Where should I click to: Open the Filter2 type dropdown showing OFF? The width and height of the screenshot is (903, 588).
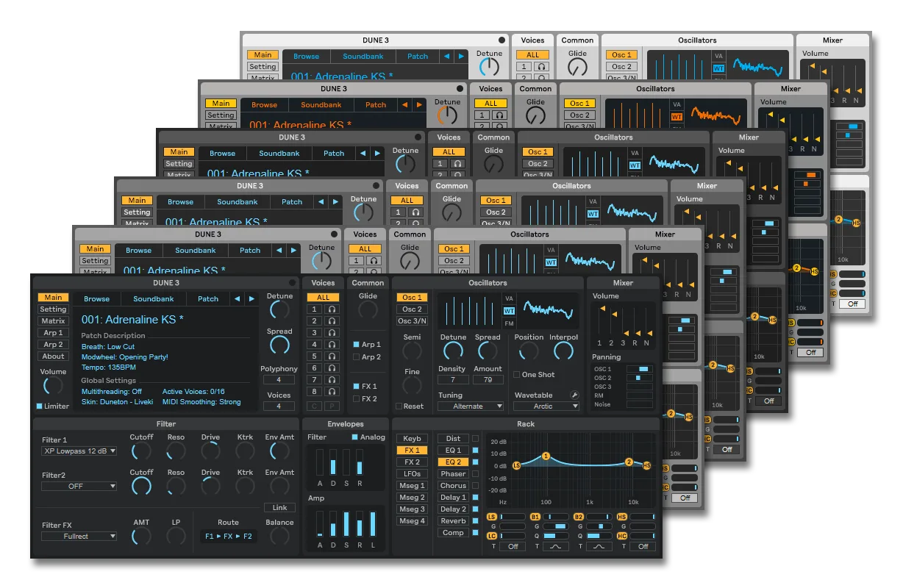tap(79, 486)
